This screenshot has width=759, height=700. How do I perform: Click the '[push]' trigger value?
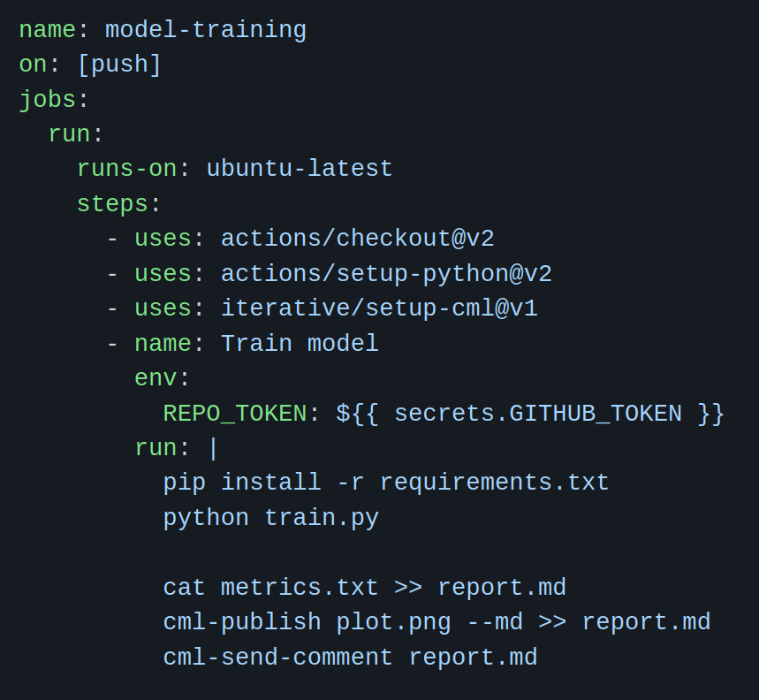(119, 65)
